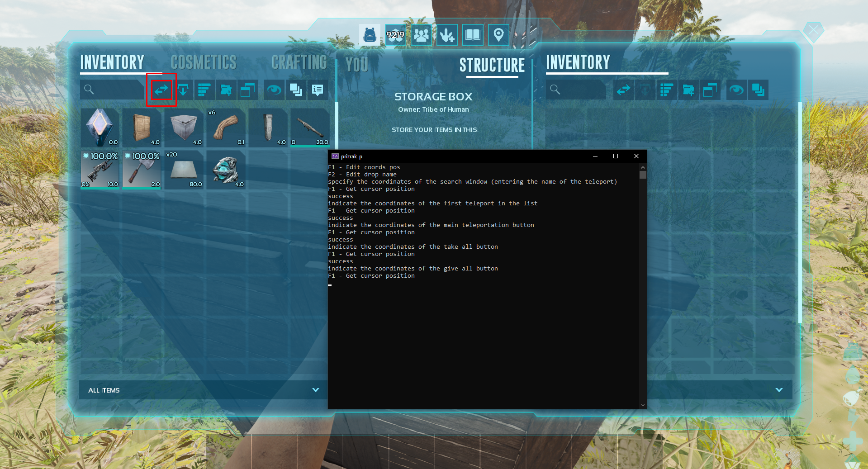Viewport: 868px width, 469px height.
Task: Close the inventory with the X icon
Action: (x=813, y=31)
